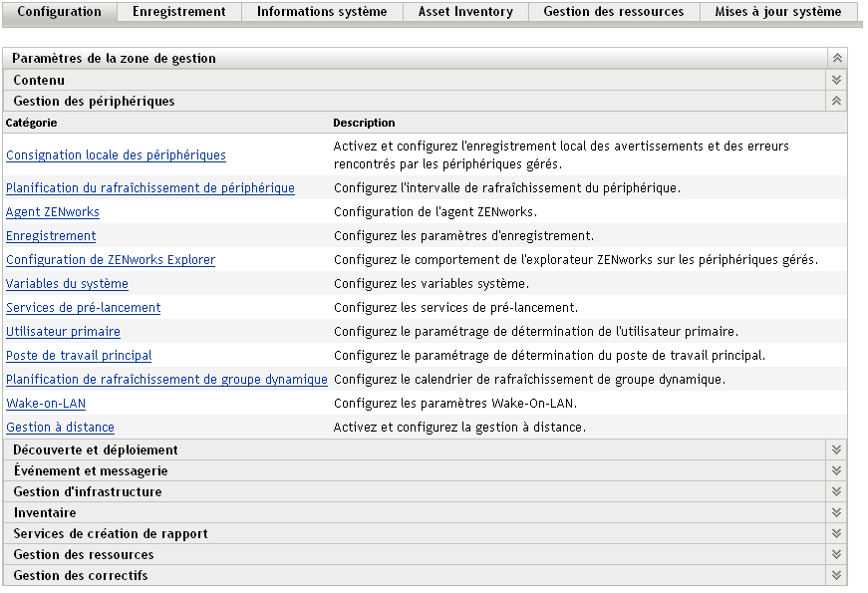Expand the Événement et messagerie section
The height and width of the screenshot is (593, 868).
[x=836, y=470]
